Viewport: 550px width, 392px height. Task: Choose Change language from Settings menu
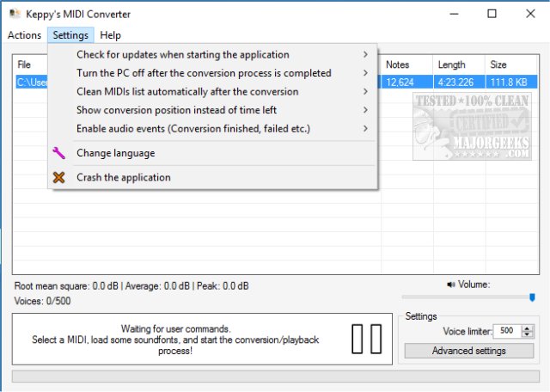pos(212,153)
